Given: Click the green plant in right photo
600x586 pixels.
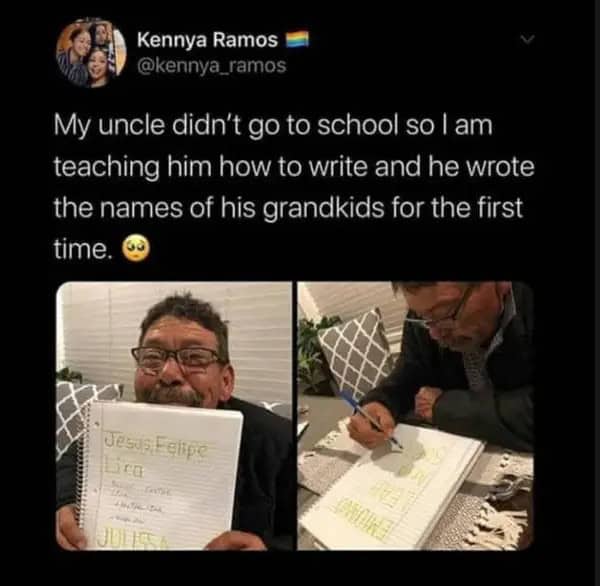Looking at the screenshot, I should (x=314, y=354).
